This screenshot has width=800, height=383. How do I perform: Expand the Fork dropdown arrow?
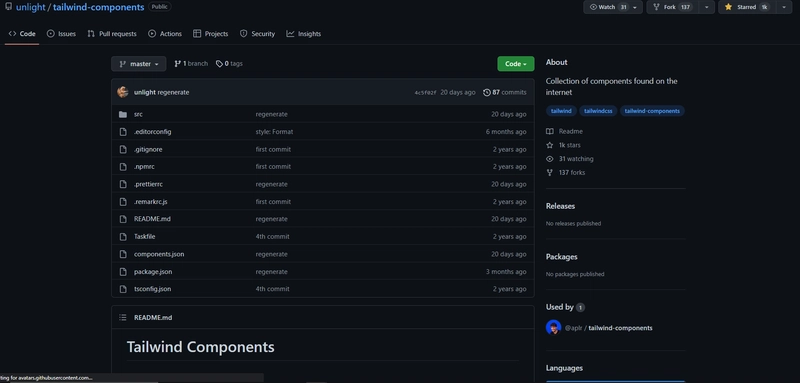[x=707, y=7]
